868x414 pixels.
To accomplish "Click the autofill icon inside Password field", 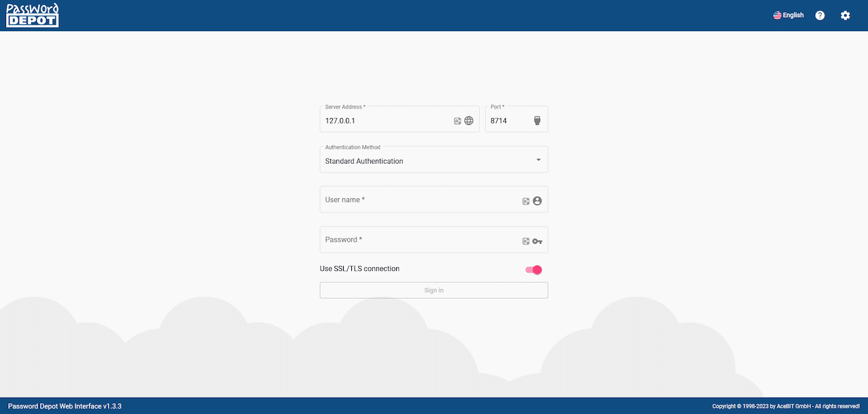I will 526,240.
